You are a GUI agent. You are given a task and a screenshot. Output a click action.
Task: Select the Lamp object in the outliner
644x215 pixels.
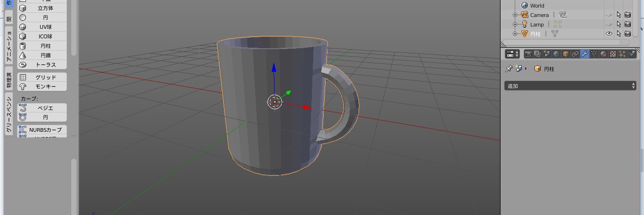click(x=537, y=25)
